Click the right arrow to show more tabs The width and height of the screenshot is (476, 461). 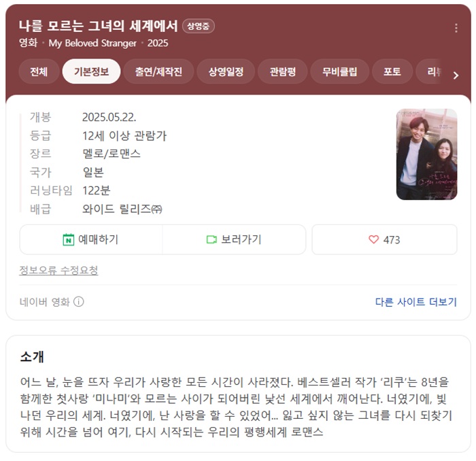click(x=456, y=75)
